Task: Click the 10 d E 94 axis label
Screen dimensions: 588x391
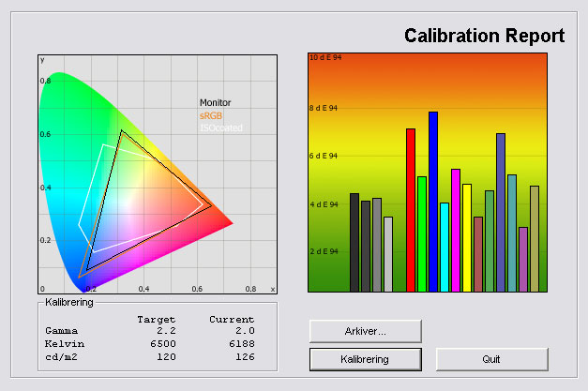Action: (325, 57)
